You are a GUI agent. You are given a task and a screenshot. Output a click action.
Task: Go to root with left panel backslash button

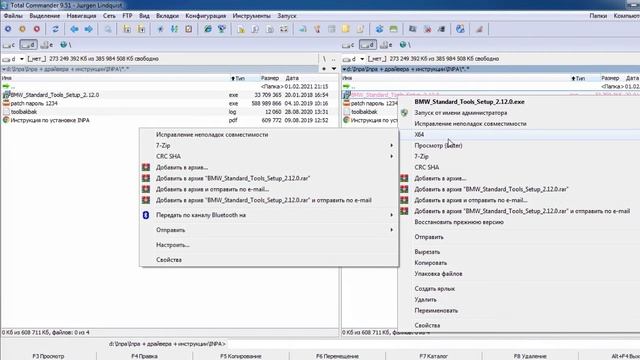[324, 59]
